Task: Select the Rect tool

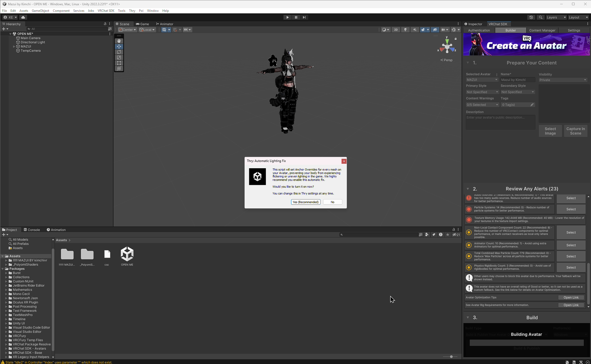Action: point(119,63)
